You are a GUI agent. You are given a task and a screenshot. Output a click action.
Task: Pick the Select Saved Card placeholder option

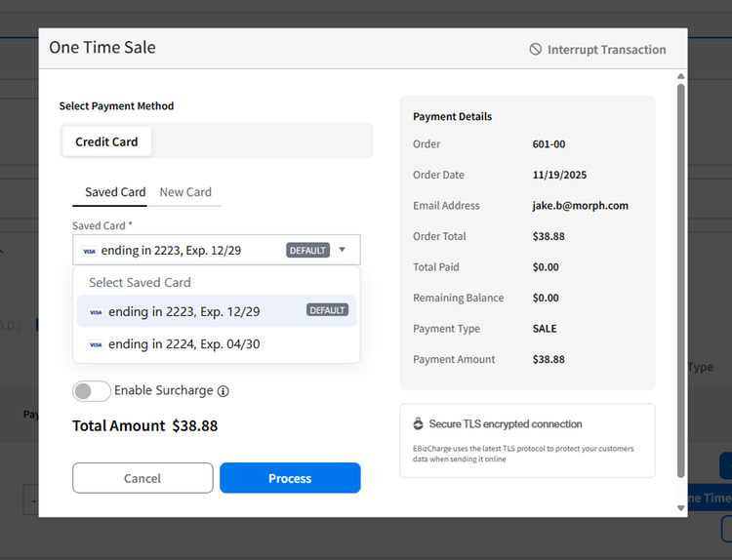tap(140, 282)
